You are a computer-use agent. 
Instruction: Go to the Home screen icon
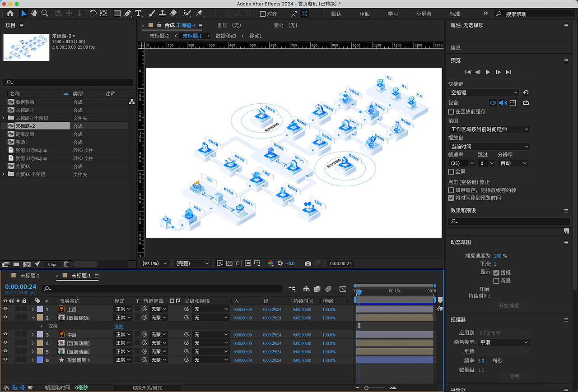click(10, 14)
